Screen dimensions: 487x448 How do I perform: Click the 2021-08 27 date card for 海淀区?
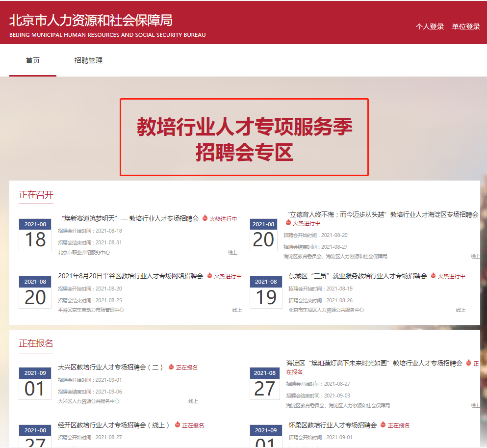(x=265, y=383)
